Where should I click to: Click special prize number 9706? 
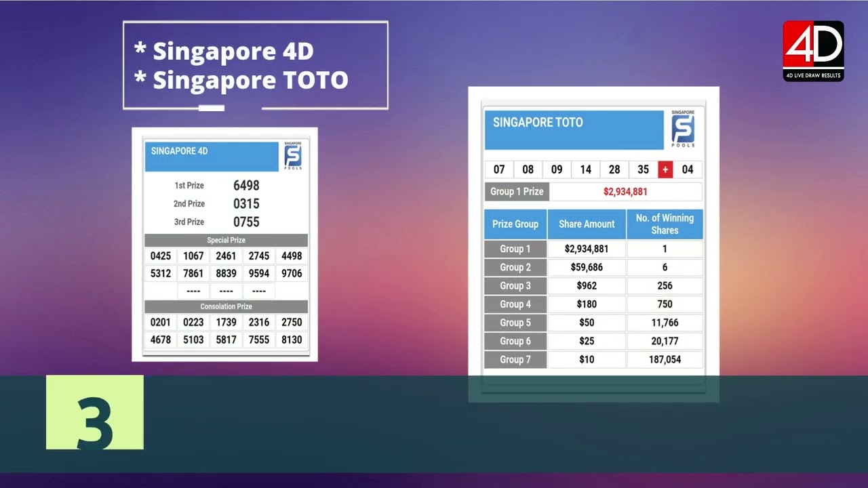click(292, 274)
